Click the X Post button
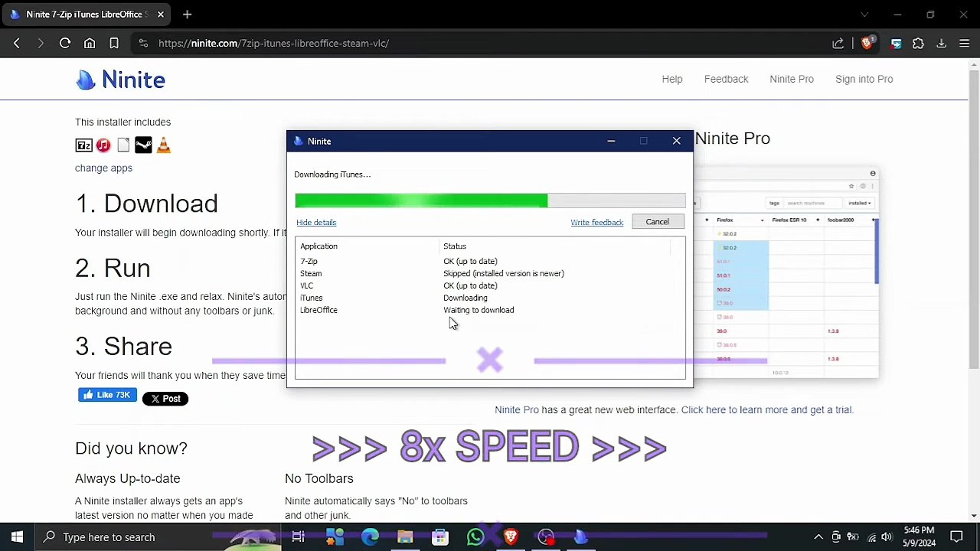The image size is (980, 551). tap(165, 398)
